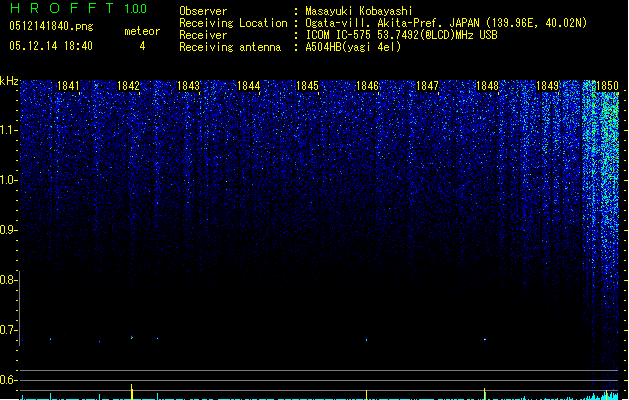Click the Observer label
The width and height of the screenshot is (629, 400).
tap(203, 11)
